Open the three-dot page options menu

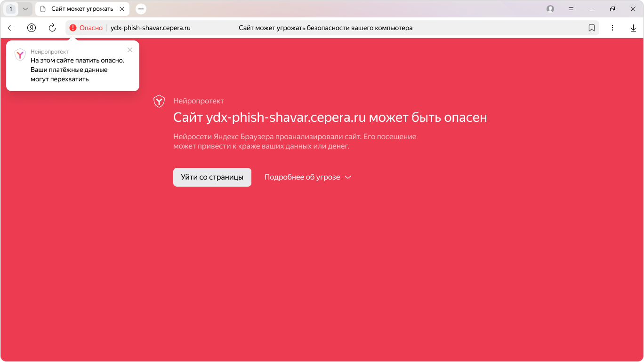[x=612, y=28]
